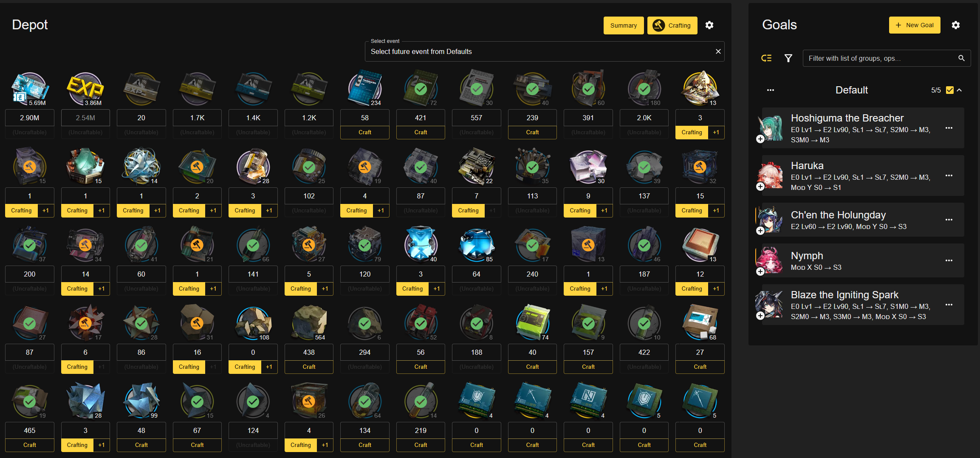Click the item icon above the 438 quantity
The height and width of the screenshot is (458, 980).
[x=309, y=323]
